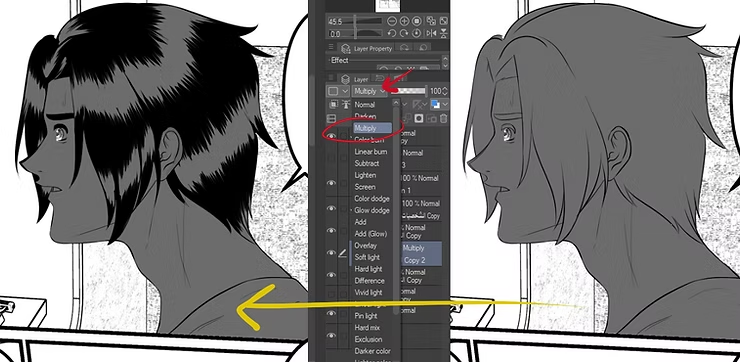740x362 pixels.
Task: Click the fit-to-screen circle icon in Navigator
Action: pyautogui.click(x=417, y=21)
